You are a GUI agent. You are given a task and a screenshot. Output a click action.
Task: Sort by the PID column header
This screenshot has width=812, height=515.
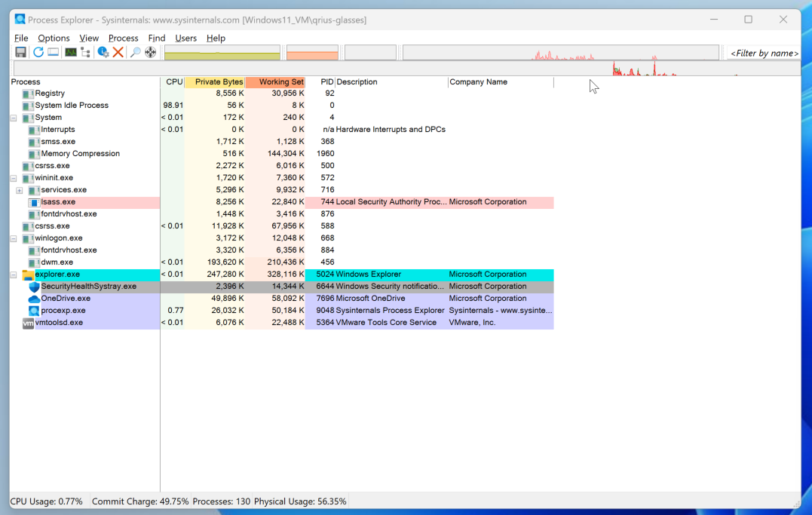[321, 82]
